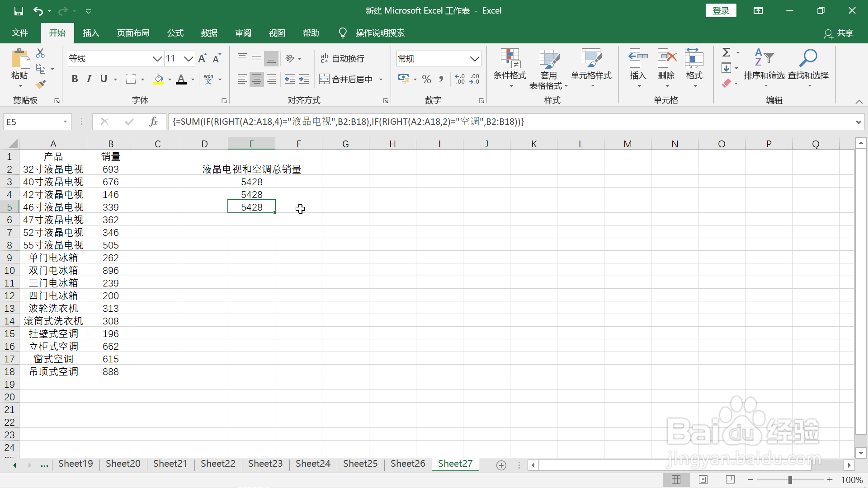Click 查找和选择 find and select
Screen dimensions: 868x488
pyautogui.click(x=809, y=69)
